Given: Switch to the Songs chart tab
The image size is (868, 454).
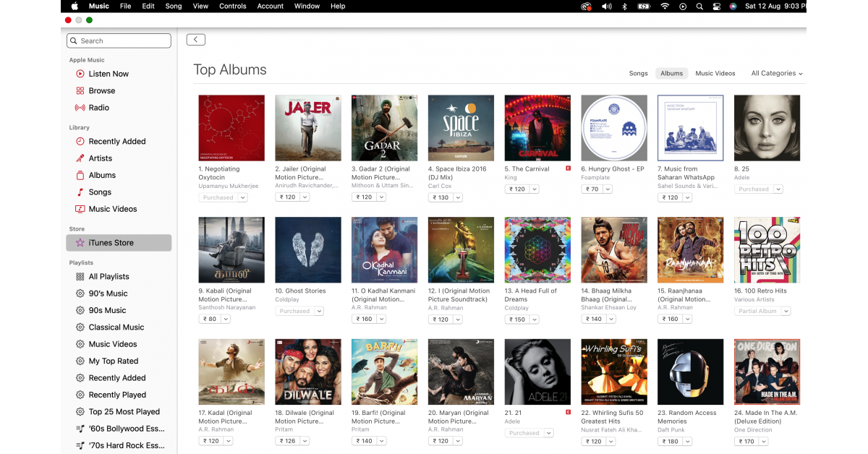Looking at the screenshot, I should click(638, 74).
